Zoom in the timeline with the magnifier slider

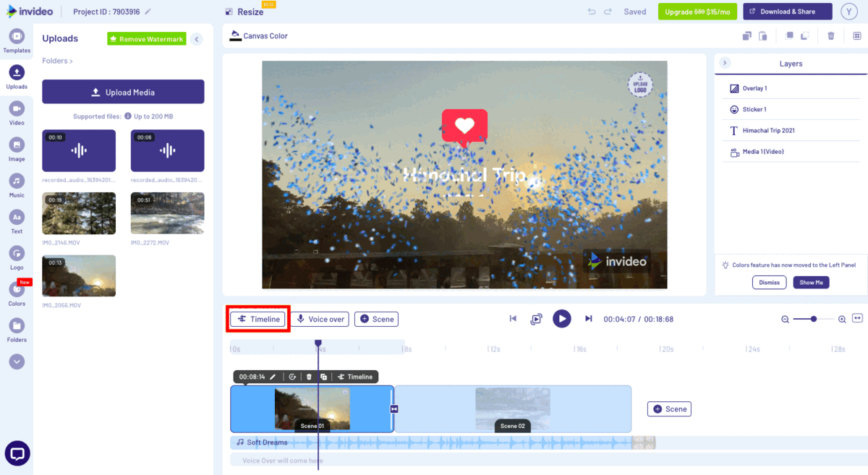[842, 318]
